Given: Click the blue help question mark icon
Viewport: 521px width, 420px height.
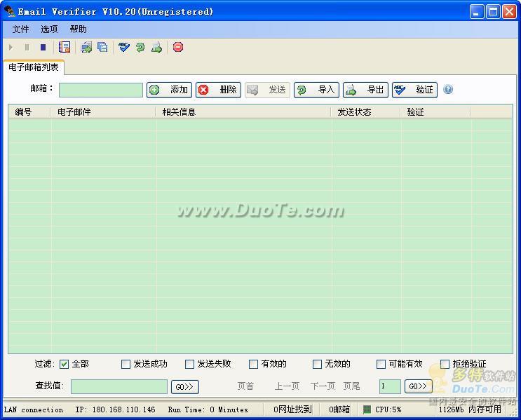Looking at the screenshot, I should click(448, 89).
